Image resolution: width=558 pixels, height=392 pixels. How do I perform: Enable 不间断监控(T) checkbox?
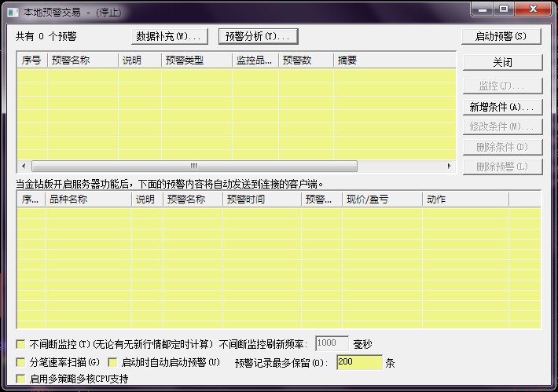20,344
